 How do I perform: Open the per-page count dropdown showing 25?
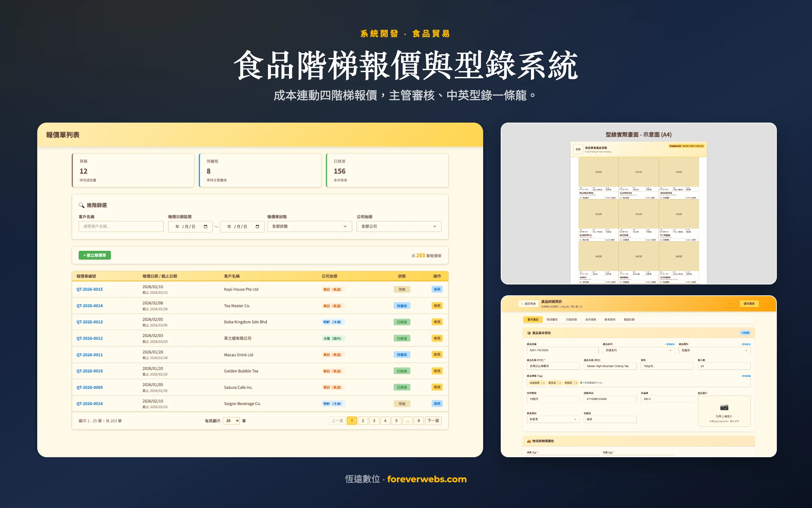(x=231, y=421)
